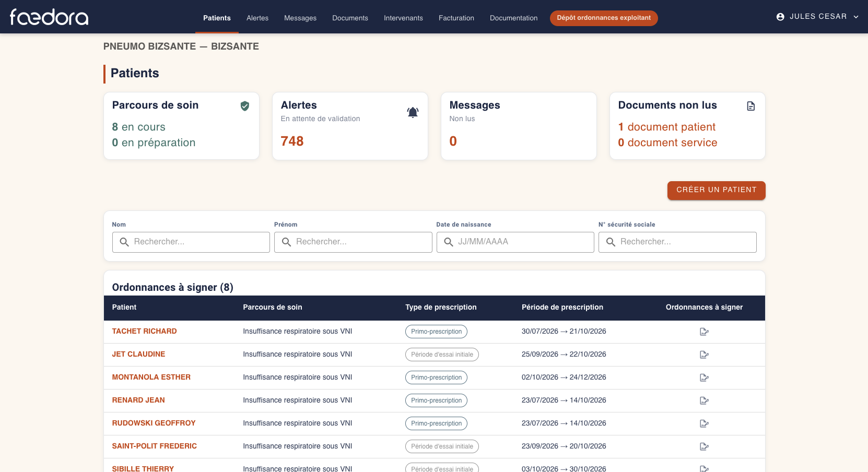The height and width of the screenshot is (472, 868).
Task: Click '0 document service' text
Action: [667, 143]
